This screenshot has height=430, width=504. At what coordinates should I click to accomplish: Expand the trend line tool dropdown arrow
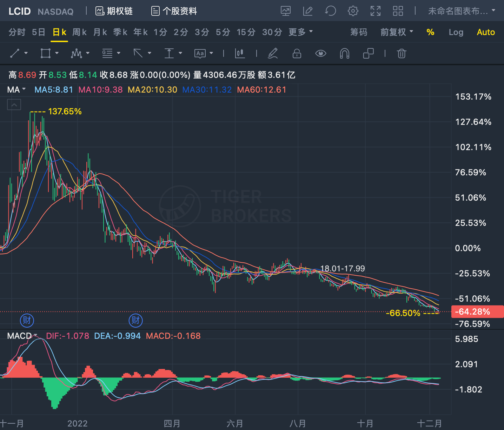pyautogui.click(x=26, y=53)
